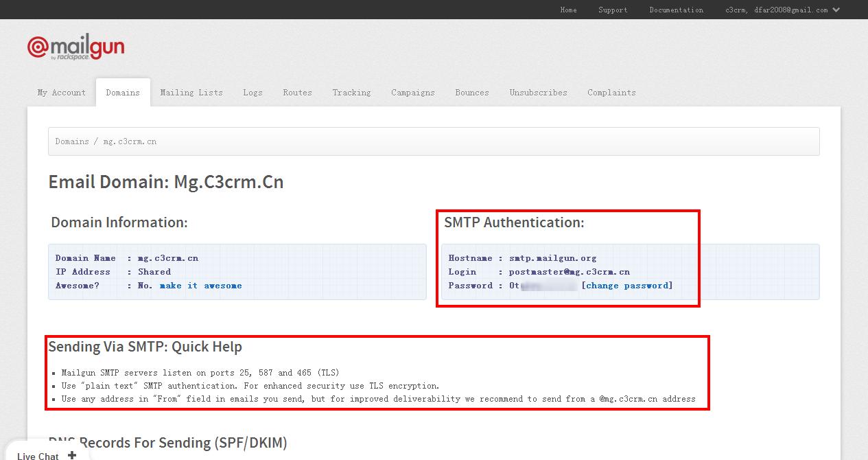Image resolution: width=868 pixels, height=460 pixels.
Task: Open the Mailing Lists tab
Action: (191, 93)
